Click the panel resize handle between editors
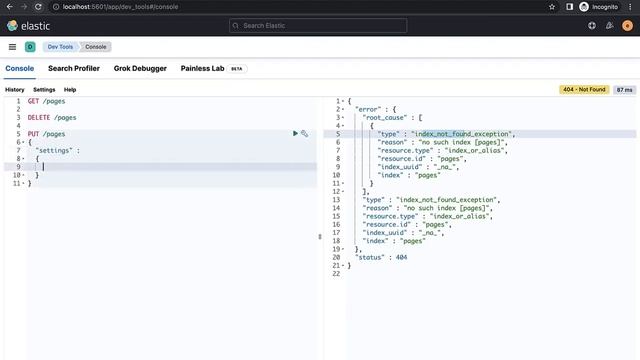640x360 pixels. click(320, 237)
